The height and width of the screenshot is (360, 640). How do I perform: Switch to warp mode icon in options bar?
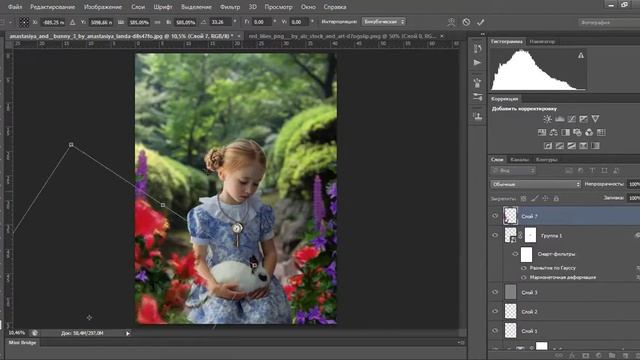[x=451, y=22]
